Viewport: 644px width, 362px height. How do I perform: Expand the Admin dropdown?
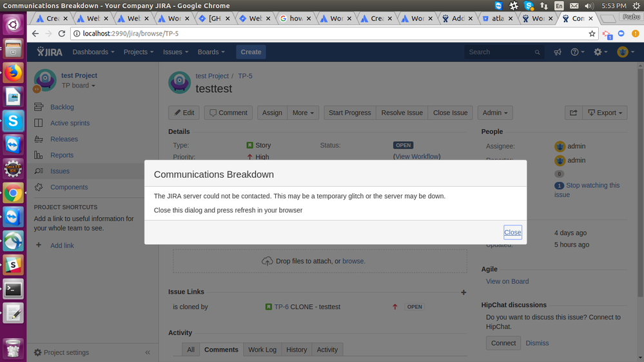495,113
